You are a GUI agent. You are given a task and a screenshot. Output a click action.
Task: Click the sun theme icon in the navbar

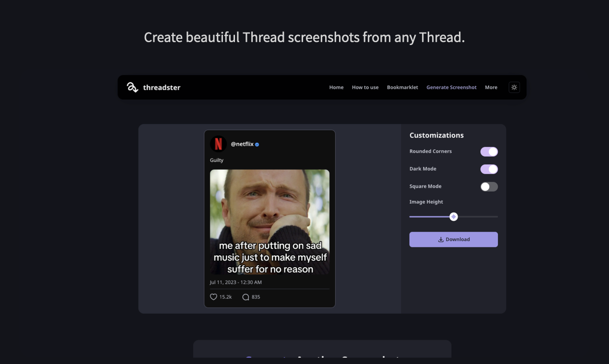(x=514, y=87)
